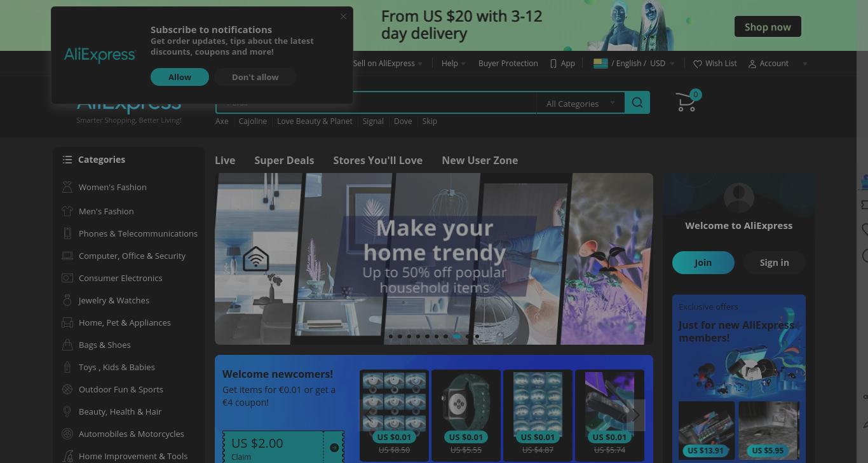Click the search magnifier button
868x463 pixels.
[x=637, y=103]
